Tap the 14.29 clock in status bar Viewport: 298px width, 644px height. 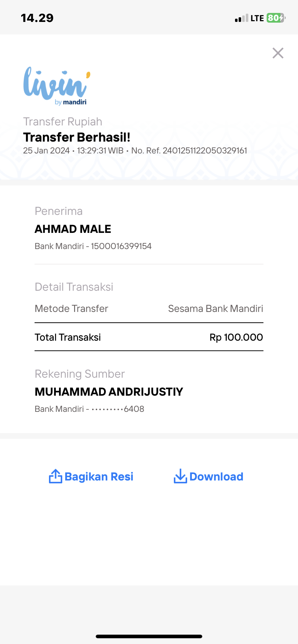[x=37, y=18]
